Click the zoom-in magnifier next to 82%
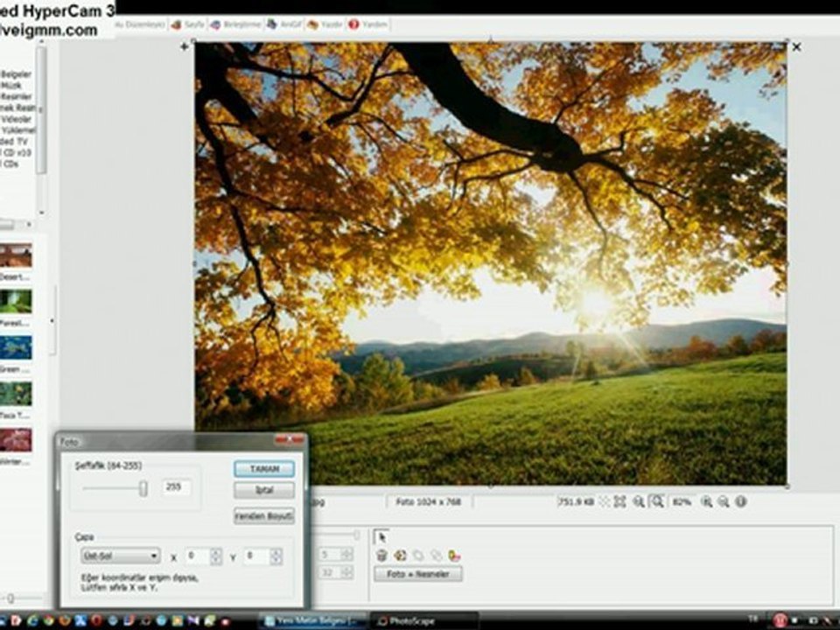The image size is (840, 630). [x=707, y=502]
